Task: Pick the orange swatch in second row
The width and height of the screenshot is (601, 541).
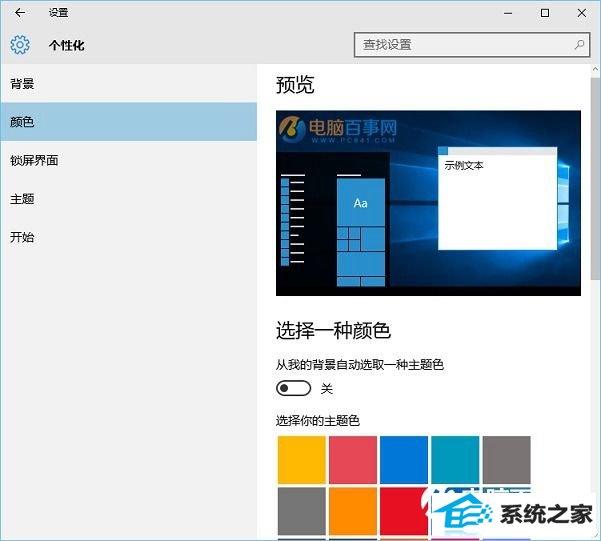Action: [352, 510]
